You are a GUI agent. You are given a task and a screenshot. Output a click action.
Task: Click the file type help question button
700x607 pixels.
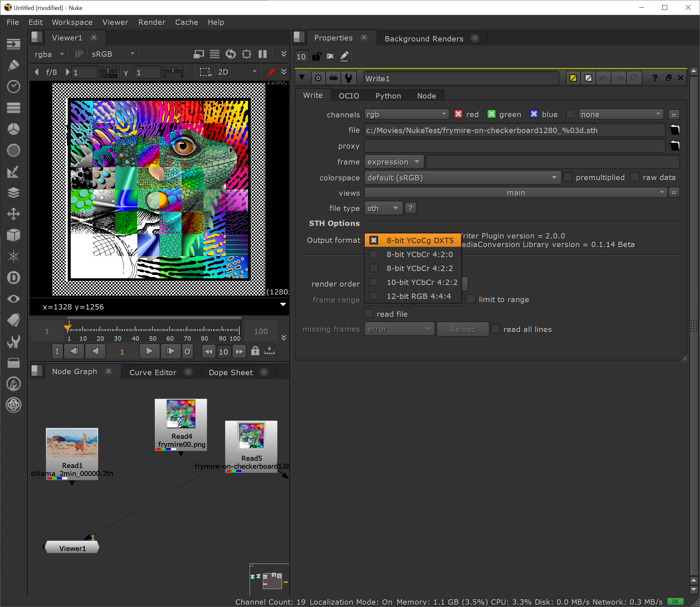[x=411, y=208]
